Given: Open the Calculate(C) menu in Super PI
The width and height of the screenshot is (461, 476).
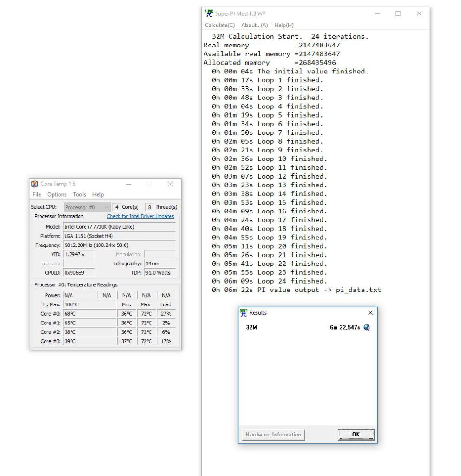Looking at the screenshot, I should (x=220, y=25).
